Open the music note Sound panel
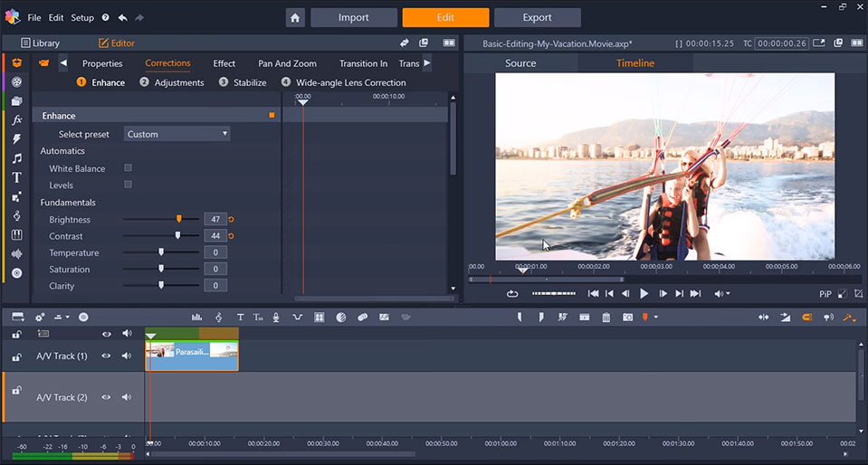The width and height of the screenshot is (868, 465). click(x=16, y=158)
